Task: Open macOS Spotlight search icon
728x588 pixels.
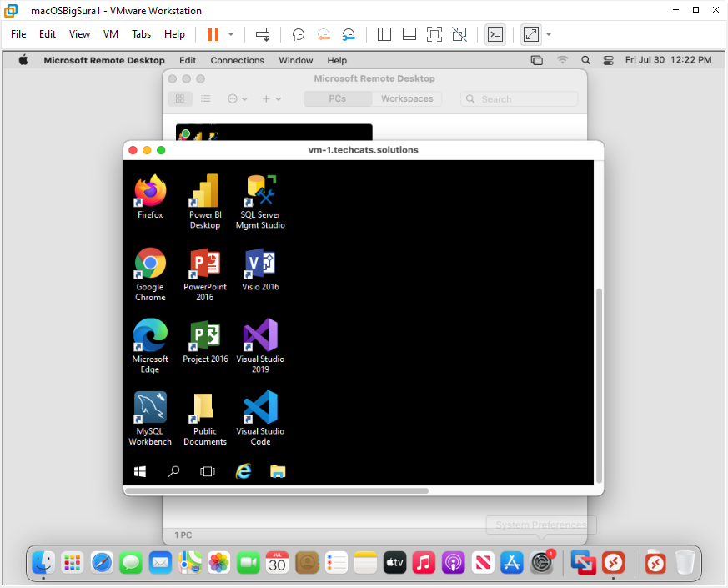Action: coord(586,60)
